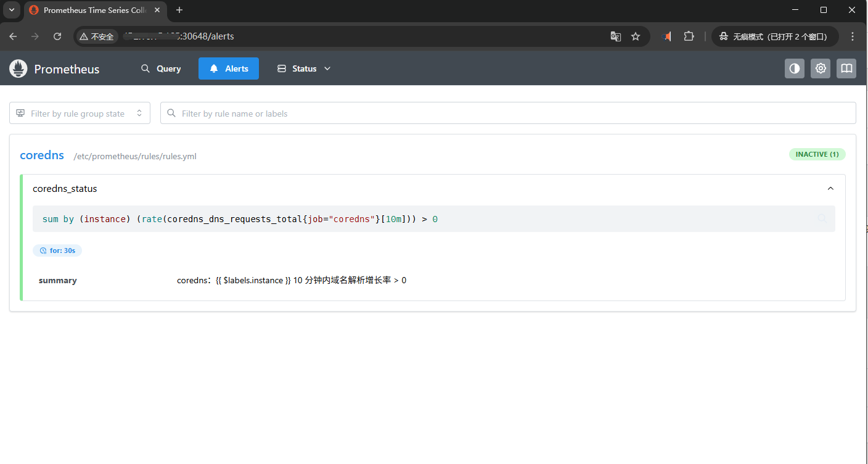Bookmark this page with star icon

coord(636,36)
